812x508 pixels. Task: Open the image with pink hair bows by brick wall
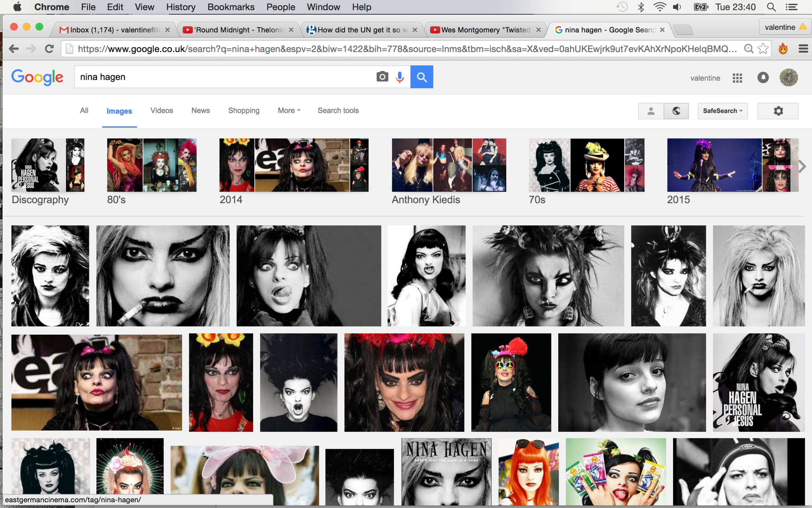[x=97, y=382]
